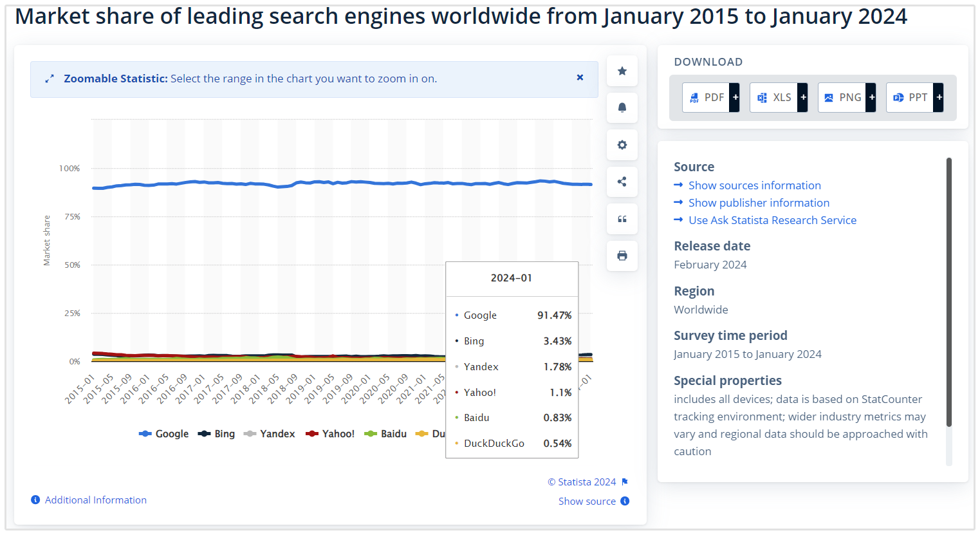Toggle Baidu series in chart legend
Viewport: 980px width, 535px height.
386,434
